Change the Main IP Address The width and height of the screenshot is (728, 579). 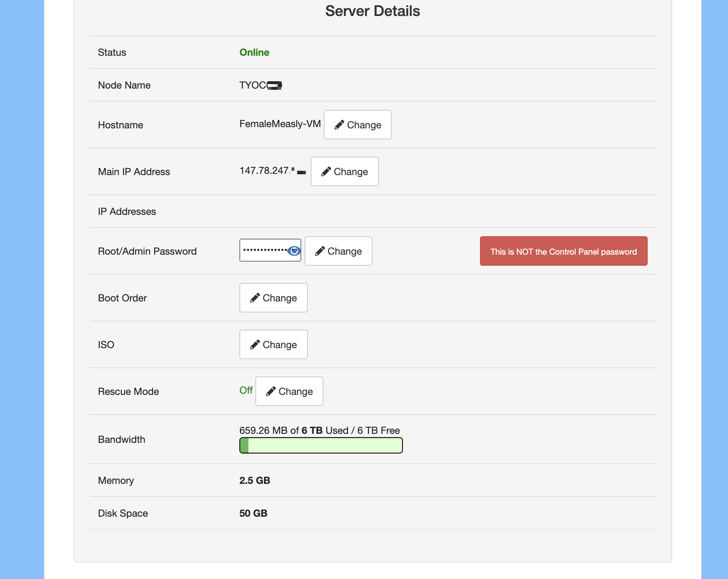coord(345,171)
